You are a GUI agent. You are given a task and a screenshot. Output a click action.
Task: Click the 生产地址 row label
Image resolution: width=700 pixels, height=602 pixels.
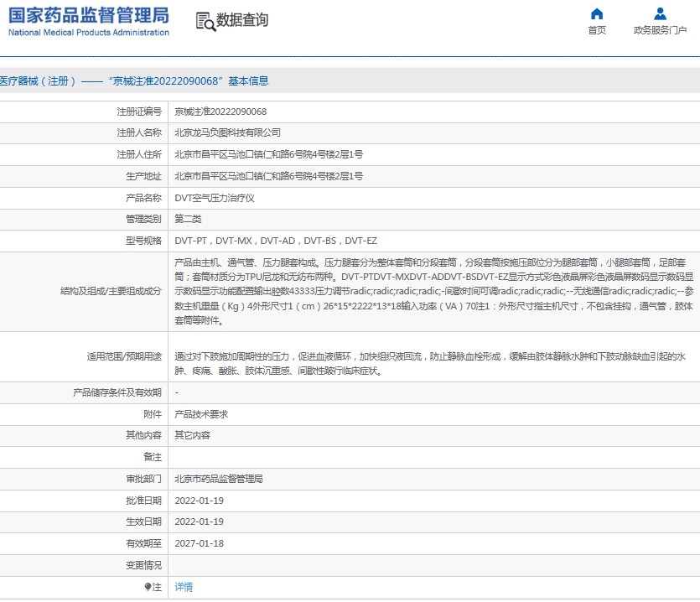tap(143, 176)
